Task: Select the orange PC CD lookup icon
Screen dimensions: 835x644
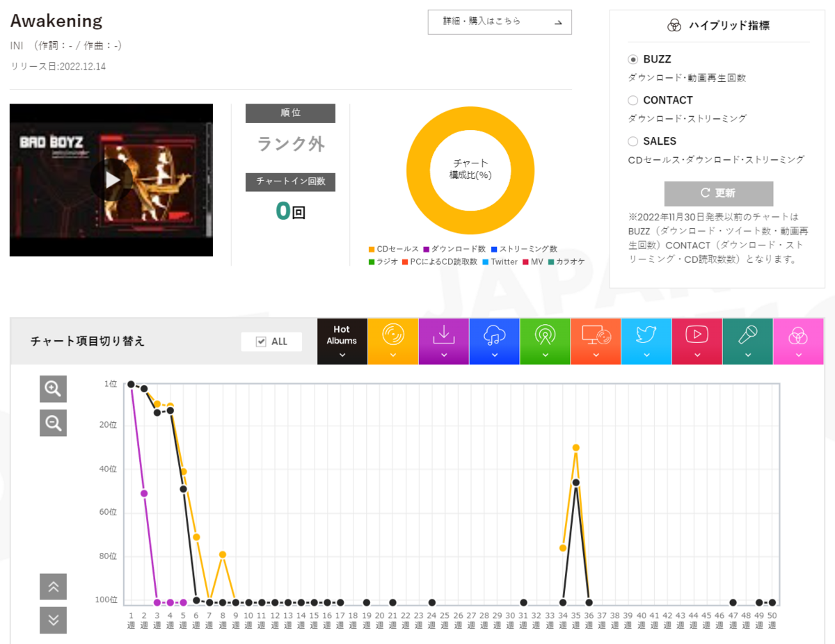Action: (596, 341)
